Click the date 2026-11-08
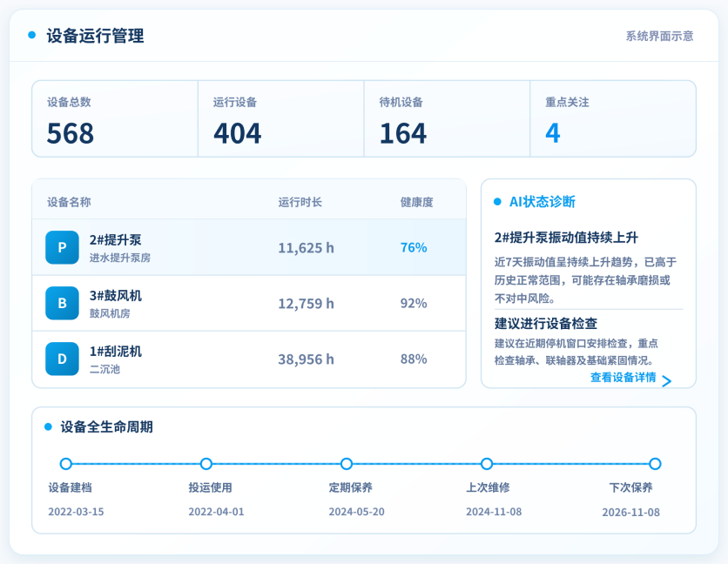Screen dimensions: 728x564 pyautogui.click(x=631, y=512)
